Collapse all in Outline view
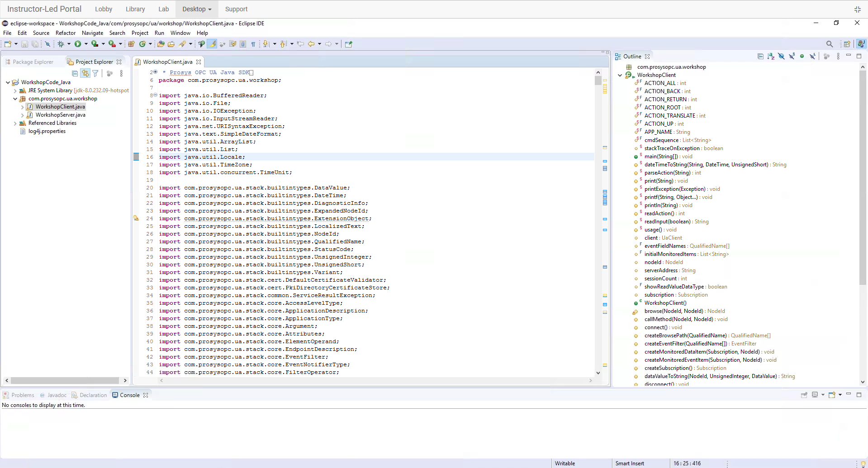 (760, 57)
